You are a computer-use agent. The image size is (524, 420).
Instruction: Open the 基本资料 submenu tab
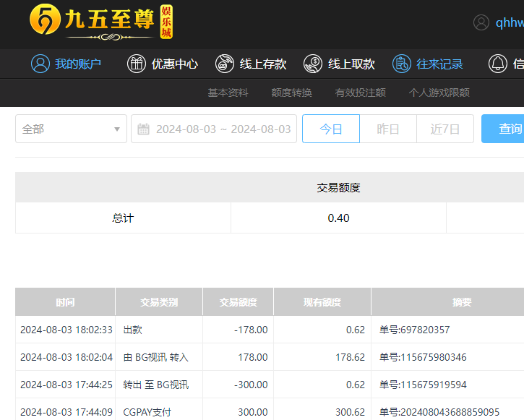[x=228, y=93]
